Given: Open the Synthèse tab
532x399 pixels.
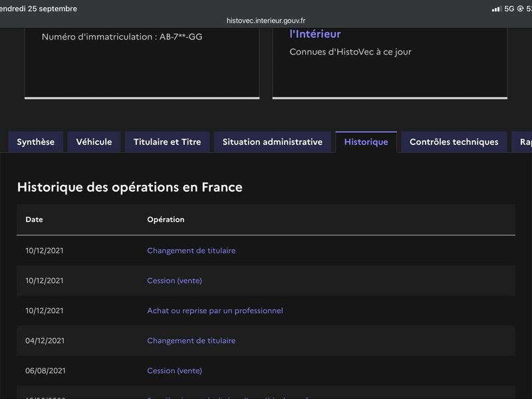Looking at the screenshot, I should tap(36, 142).
